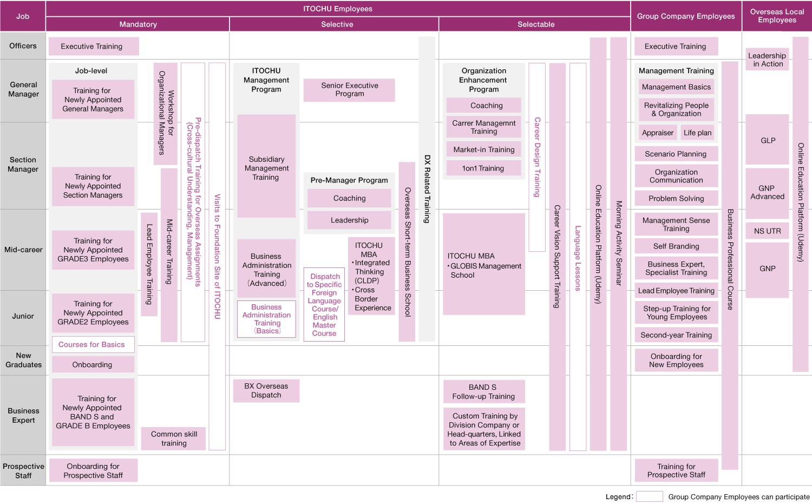
Task: Select the Scenario Planning box
Action: [x=676, y=154]
